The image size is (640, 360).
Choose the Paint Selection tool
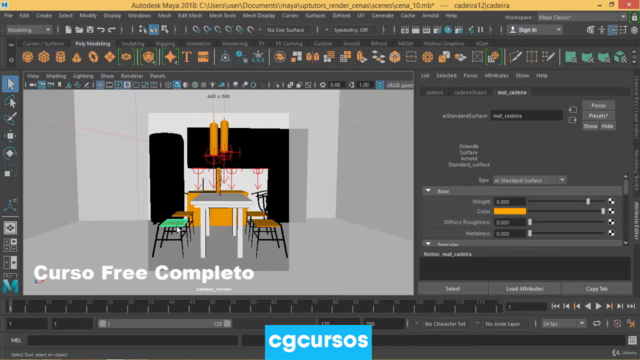pyautogui.click(x=10, y=118)
